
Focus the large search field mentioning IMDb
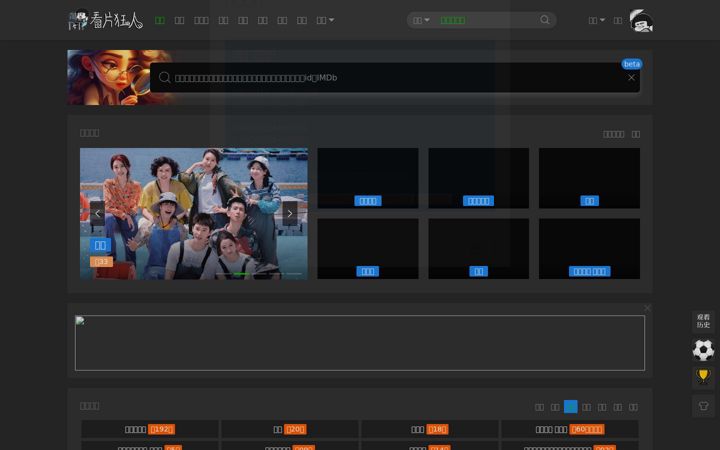pos(395,78)
